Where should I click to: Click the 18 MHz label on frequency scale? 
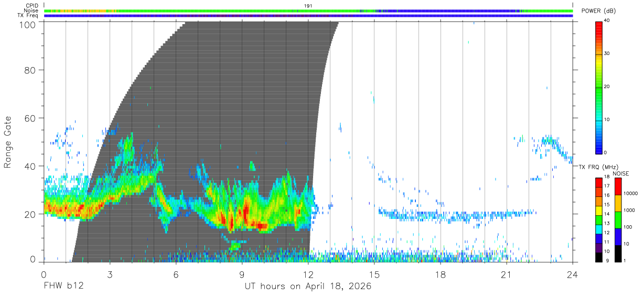coord(607,178)
